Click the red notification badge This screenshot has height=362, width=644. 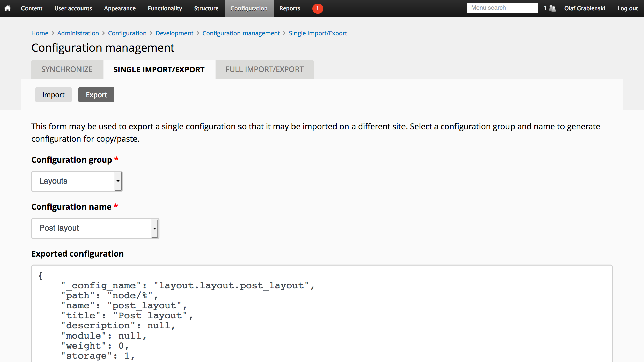pyautogui.click(x=317, y=8)
